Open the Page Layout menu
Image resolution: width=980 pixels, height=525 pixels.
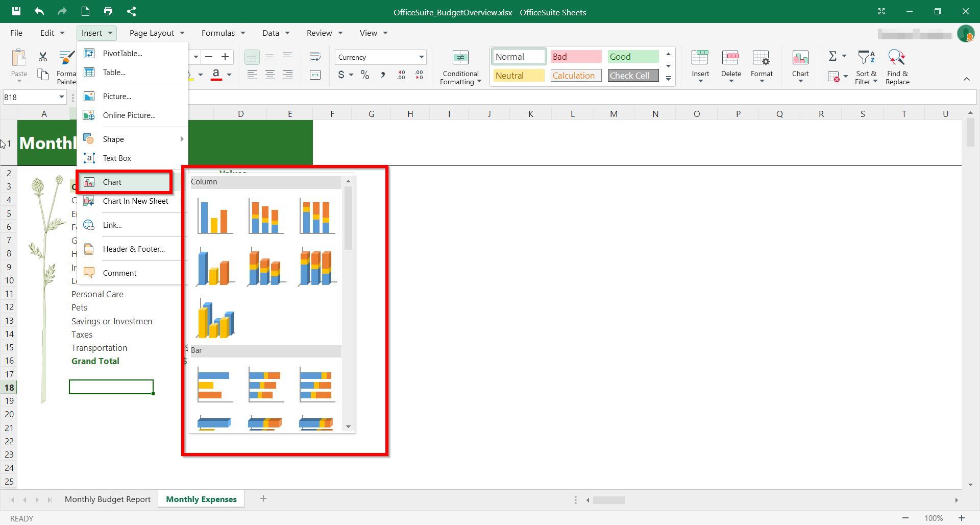157,33
